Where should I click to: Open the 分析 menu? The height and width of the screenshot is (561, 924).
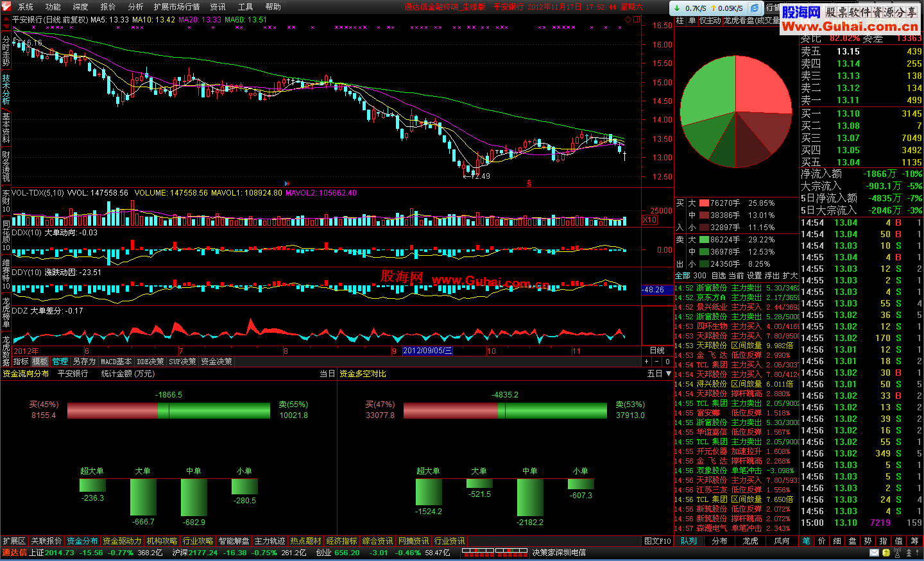(x=136, y=7)
